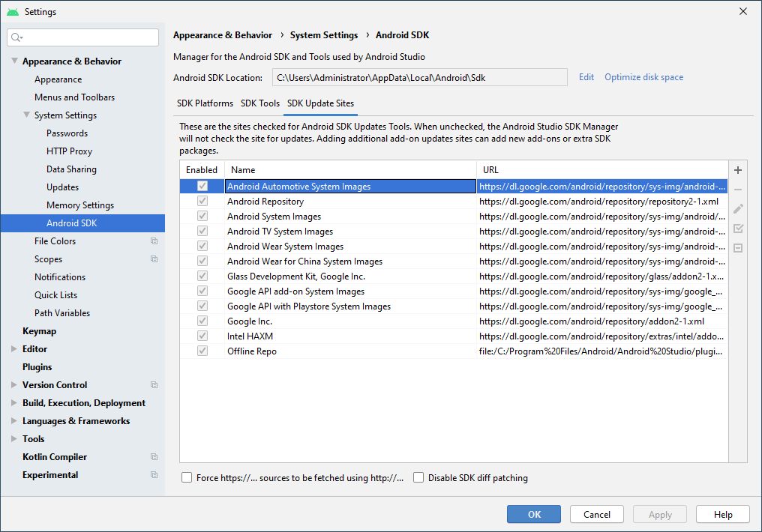Click the deselect all icon

[x=738, y=248]
